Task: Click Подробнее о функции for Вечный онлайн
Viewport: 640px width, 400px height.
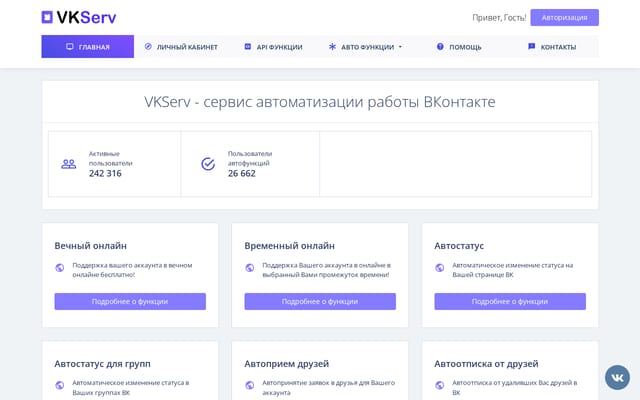Action: coord(130,301)
